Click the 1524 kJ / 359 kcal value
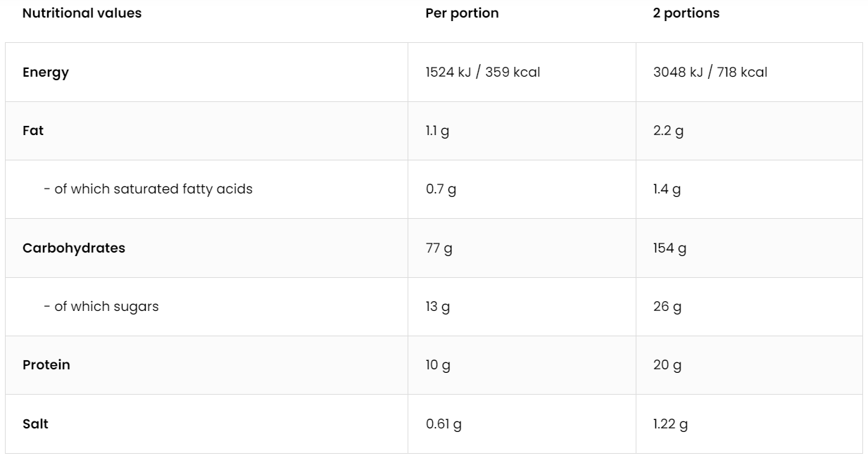Image resolution: width=868 pixels, height=458 pixels. click(x=483, y=72)
